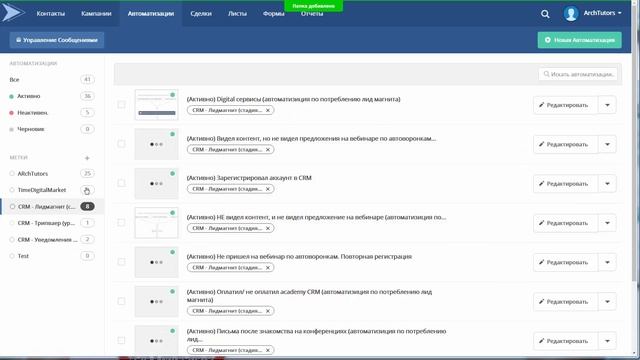Edit the Не пришел на вебинар automation

[x=565, y=262]
